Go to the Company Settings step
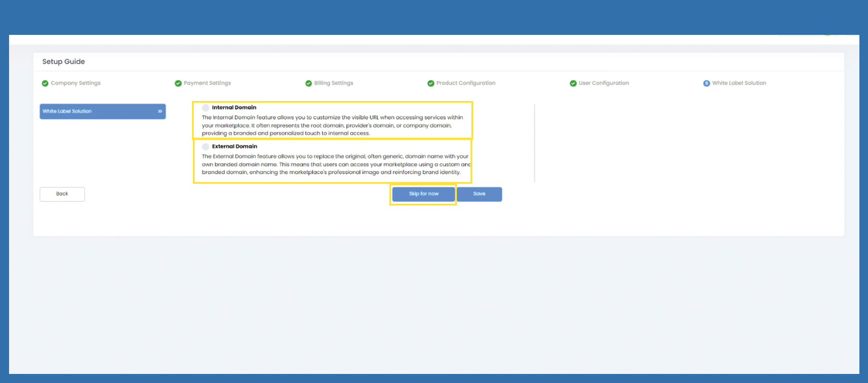The image size is (868, 383). (x=76, y=83)
